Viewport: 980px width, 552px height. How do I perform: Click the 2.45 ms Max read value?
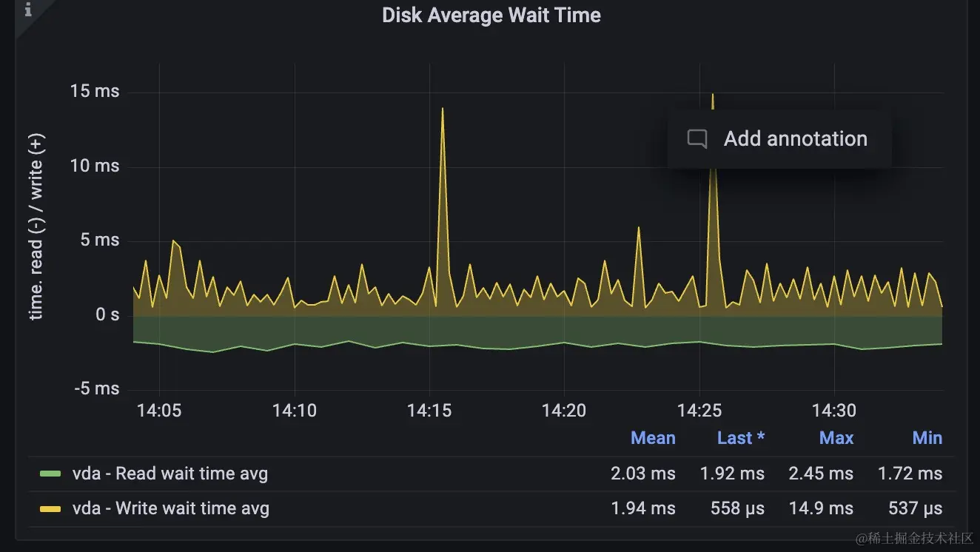click(x=821, y=474)
